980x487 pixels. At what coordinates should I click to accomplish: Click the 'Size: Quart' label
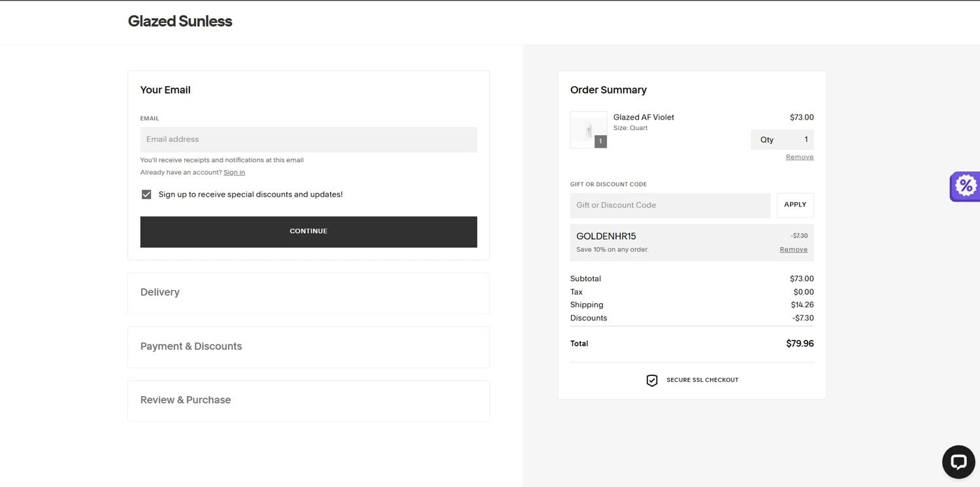coord(630,128)
